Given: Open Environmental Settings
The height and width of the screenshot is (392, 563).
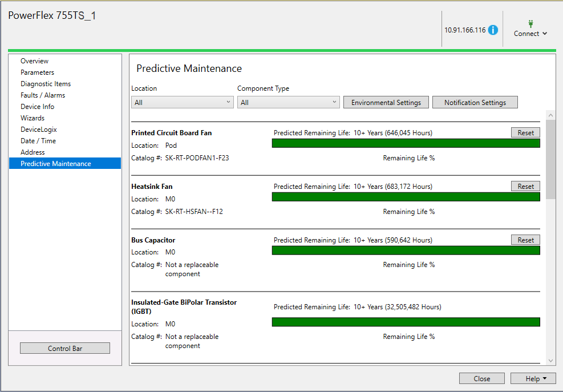Looking at the screenshot, I should tap(386, 102).
